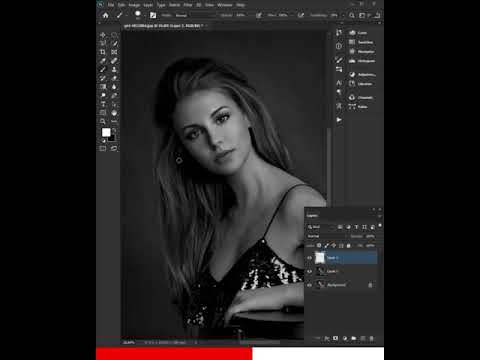This screenshot has height=360, width=480.
Task: Open the Character panel 'A' icon
Action: 339,82
